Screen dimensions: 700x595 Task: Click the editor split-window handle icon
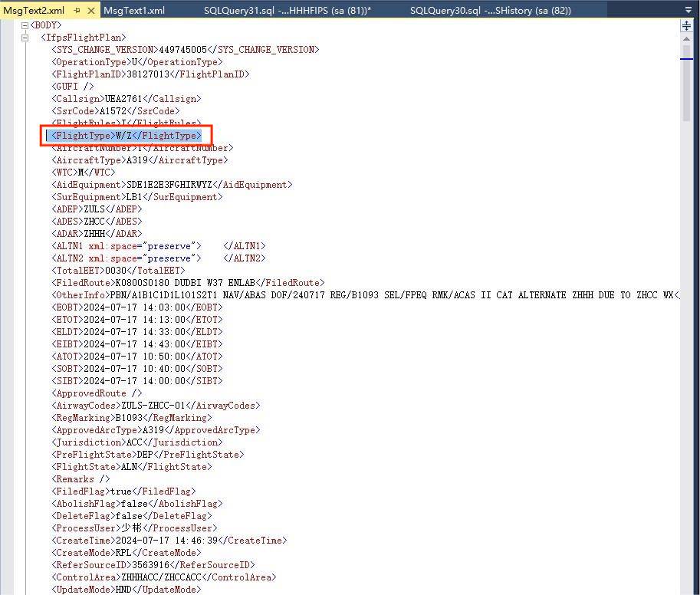coord(686,26)
